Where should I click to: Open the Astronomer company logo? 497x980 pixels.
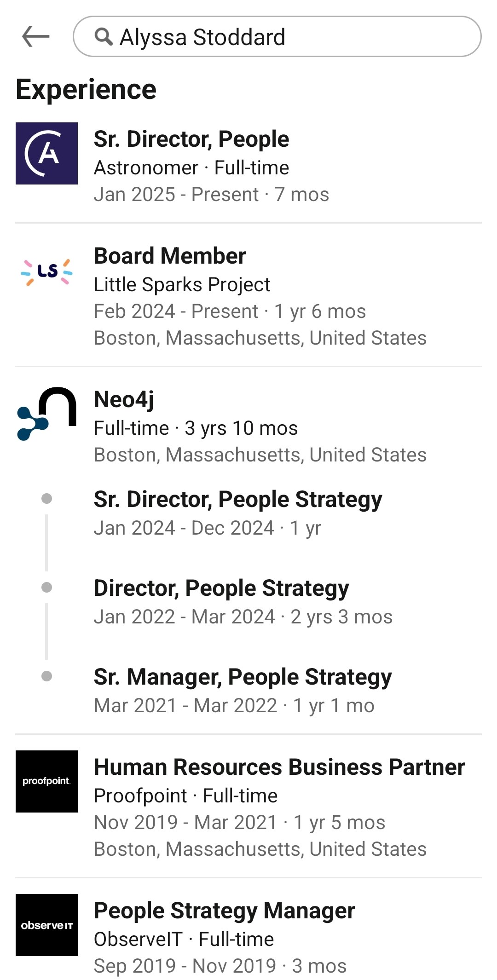(x=46, y=153)
